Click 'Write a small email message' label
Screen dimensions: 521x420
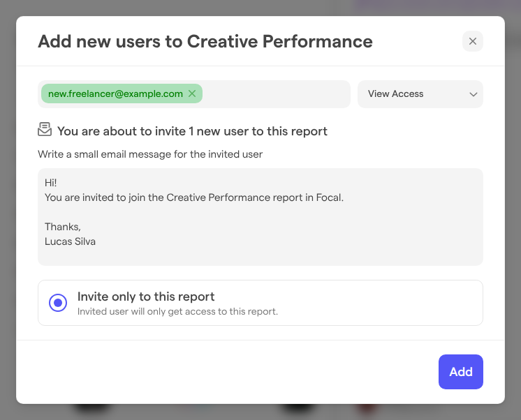pos(150,154)
